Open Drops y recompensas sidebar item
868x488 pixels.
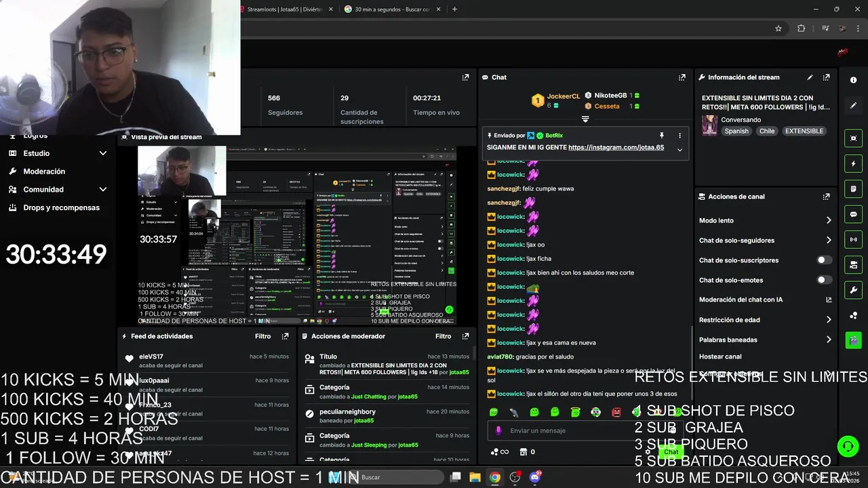61,207
